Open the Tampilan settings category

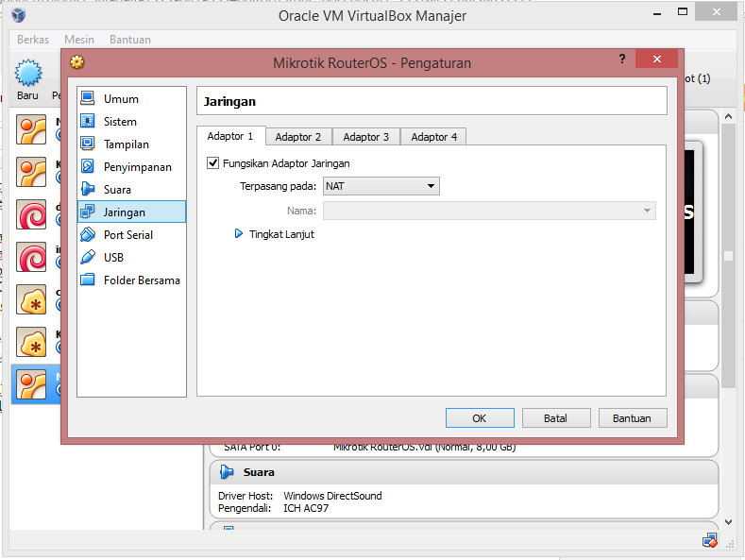tap(131, 144)
